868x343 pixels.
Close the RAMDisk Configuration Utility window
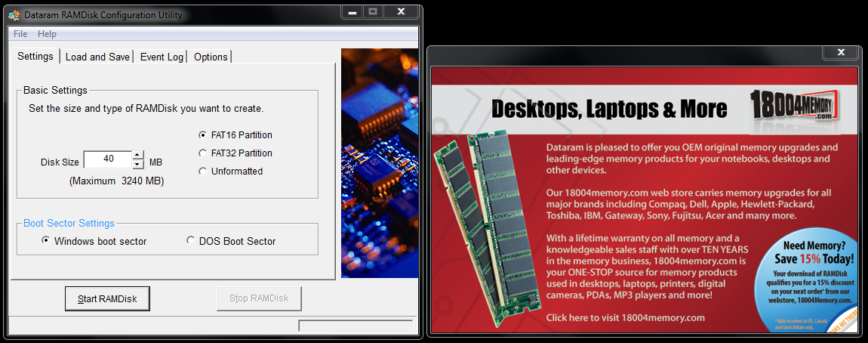(402, 11)
